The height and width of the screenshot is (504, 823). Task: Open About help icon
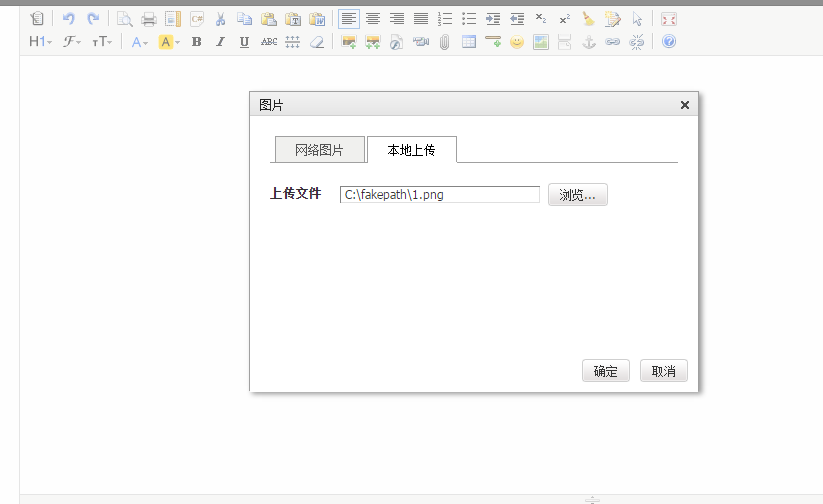tap(669, 41)
